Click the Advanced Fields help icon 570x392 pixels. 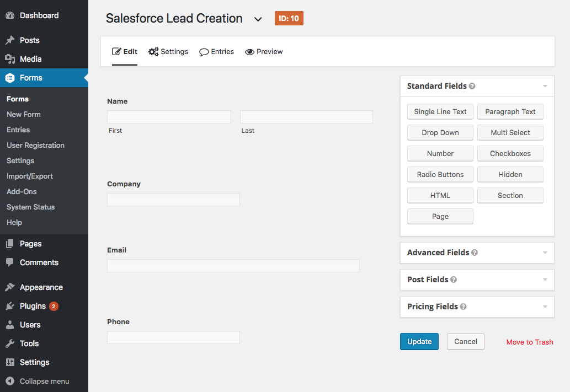[x=475, y=253]
